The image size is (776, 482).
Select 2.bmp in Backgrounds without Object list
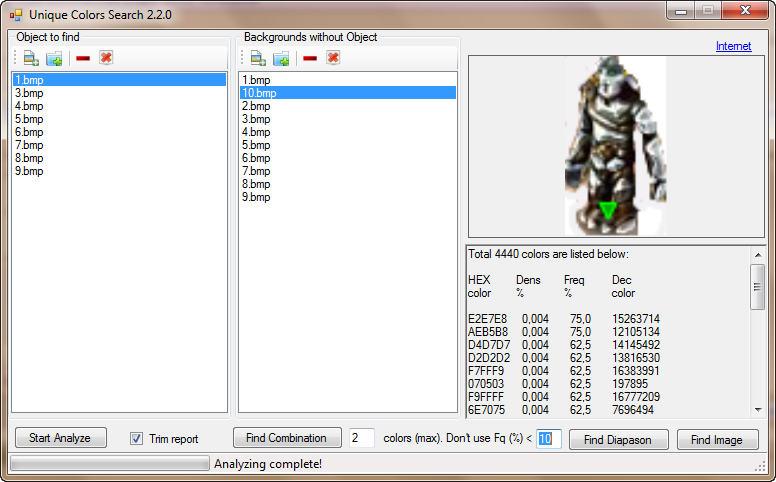pyautogui.click(x=256, y=106)
